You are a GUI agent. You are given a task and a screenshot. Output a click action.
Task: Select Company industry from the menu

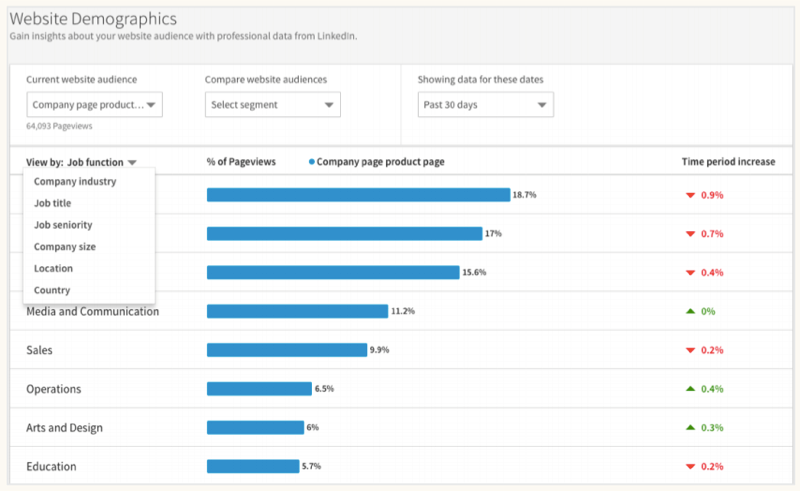coord(75,182)
